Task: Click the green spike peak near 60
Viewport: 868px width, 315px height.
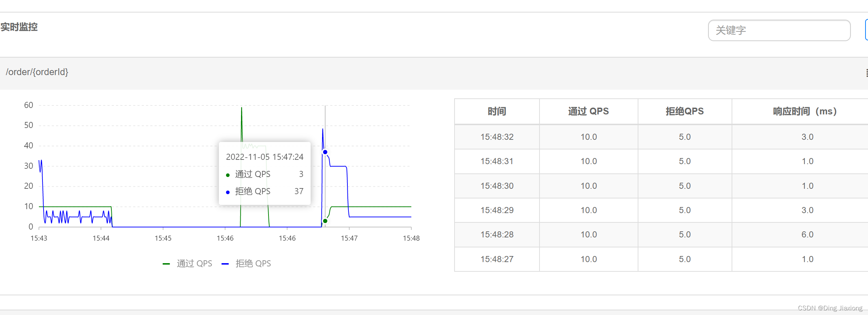Action: pyautogui.click(x=242, y=108)
